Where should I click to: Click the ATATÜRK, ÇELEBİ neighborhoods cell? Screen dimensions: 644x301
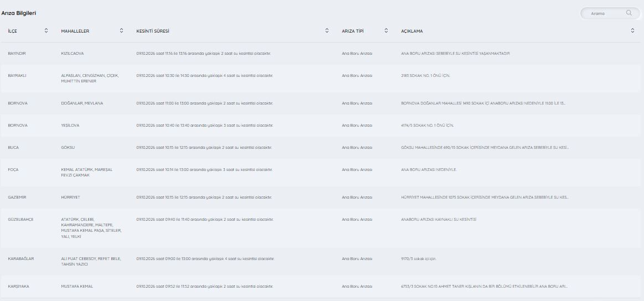coord(91,228)
